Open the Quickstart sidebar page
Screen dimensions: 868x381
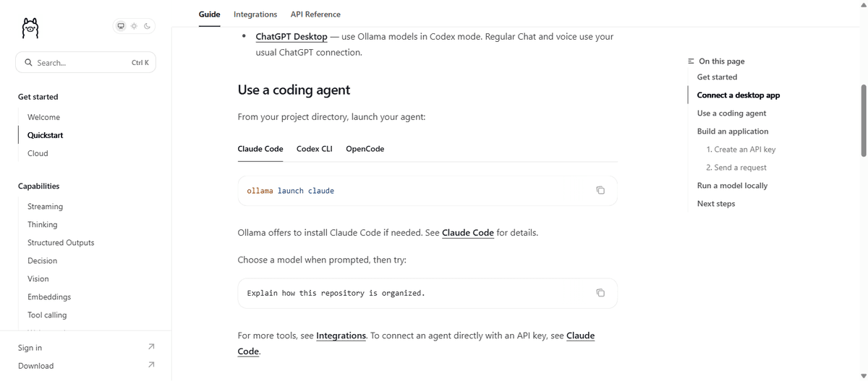point(46,135)
